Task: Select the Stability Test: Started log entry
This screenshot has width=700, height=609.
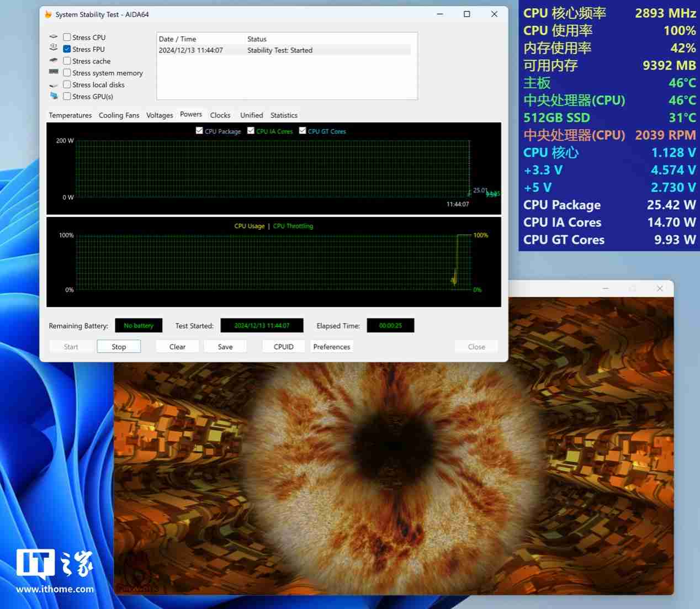Action: 276,50
